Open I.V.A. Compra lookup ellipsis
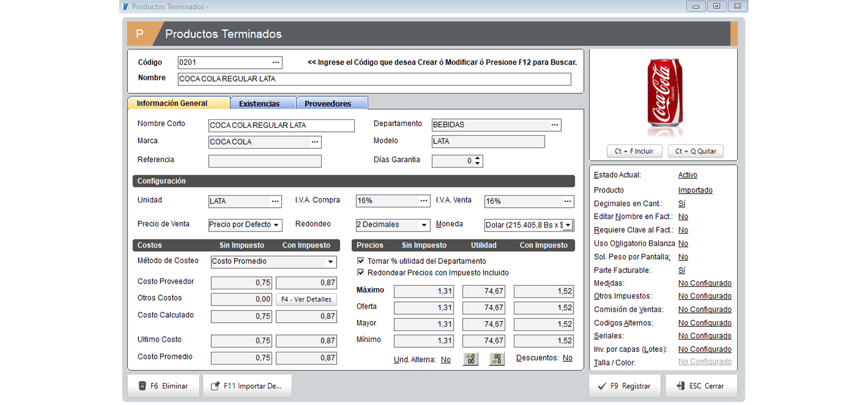 (x=424, y=201)
